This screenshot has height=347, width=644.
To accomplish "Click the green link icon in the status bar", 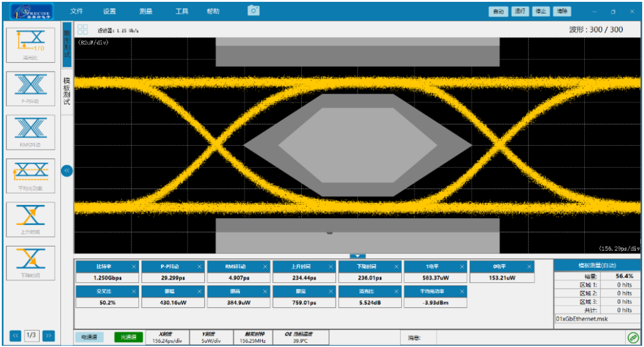I will point(633,338).
